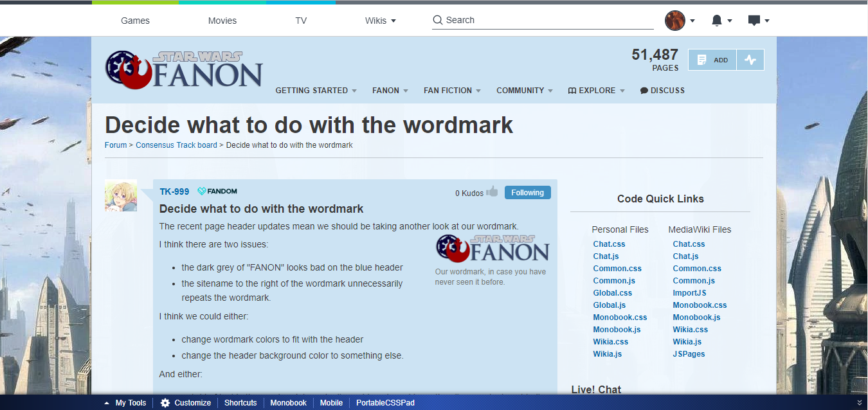Viewport: 868px width, 410px height.
Task: Switch to Monobook skin in toolbar
Action: point(288,403)
